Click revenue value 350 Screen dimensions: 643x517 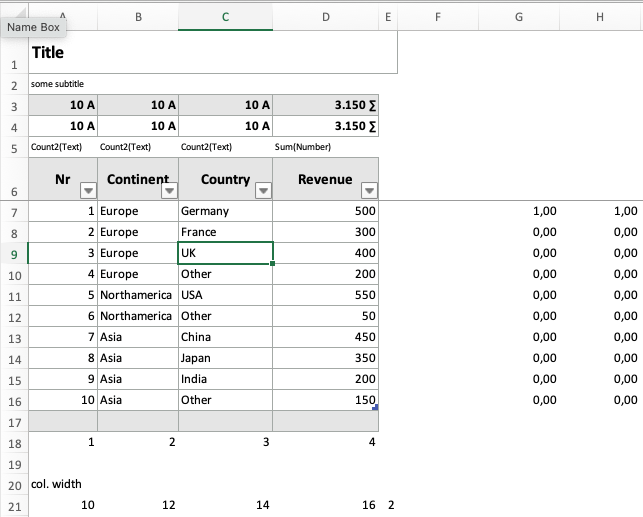pos(326,358)
